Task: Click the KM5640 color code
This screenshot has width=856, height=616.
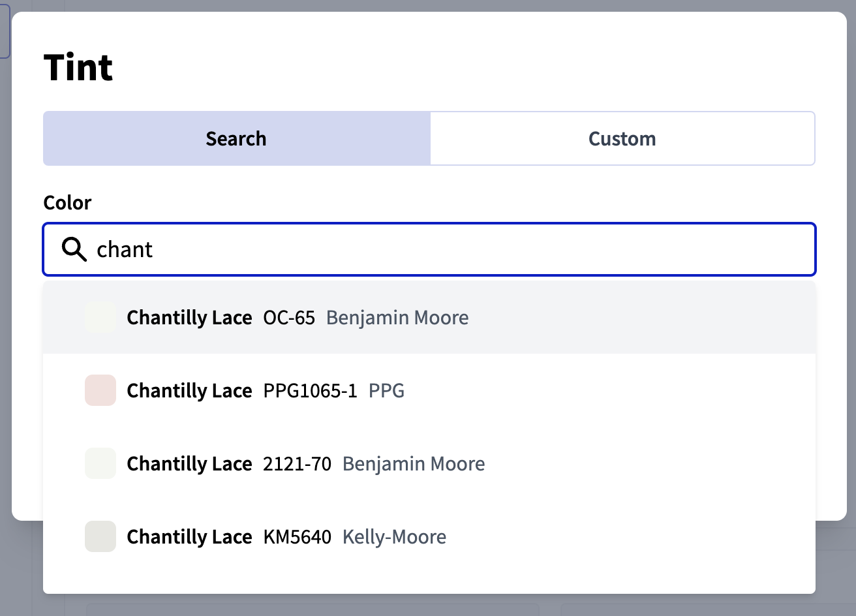Action: tap(298, 537)
